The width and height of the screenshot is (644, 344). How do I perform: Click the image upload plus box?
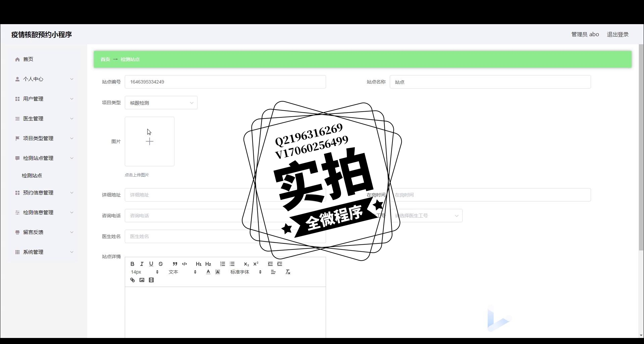(x=150, y=141)
